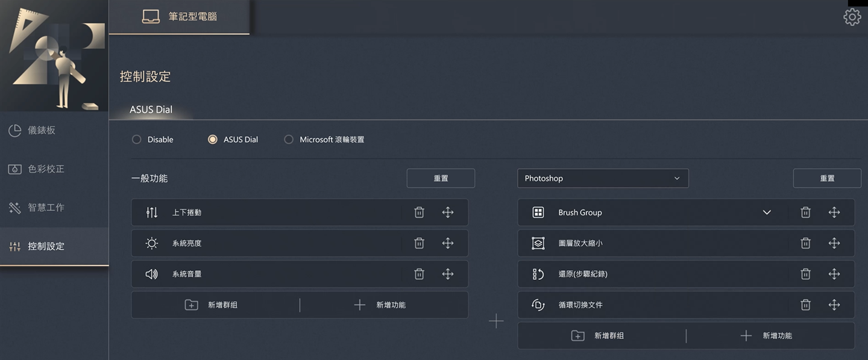Open the Photoshop application dropdown
The image size is (868, 360).
603,178
